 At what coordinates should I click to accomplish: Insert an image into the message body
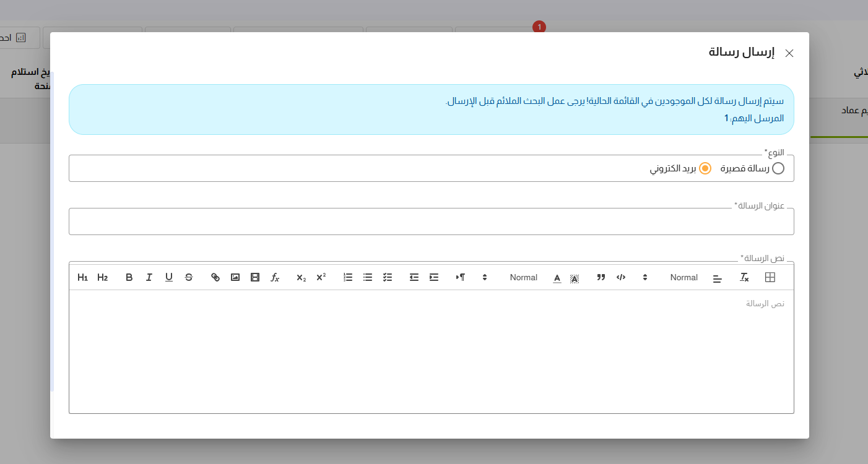coord(235,278)
